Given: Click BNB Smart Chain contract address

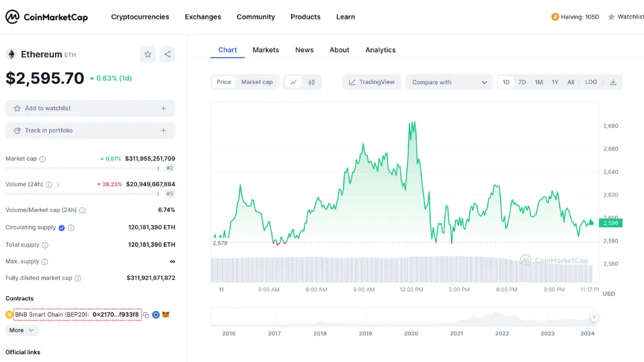Looking at the screenshot, I should [x=77, y=315].
